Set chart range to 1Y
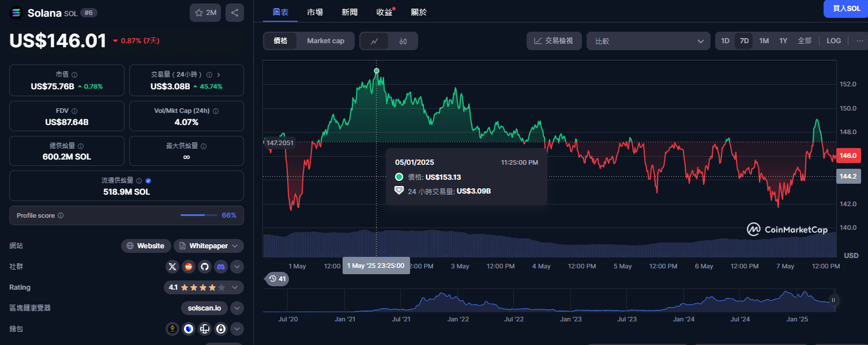Image resolution: width=868 pixels, height=345 pixels. point(783,41)
